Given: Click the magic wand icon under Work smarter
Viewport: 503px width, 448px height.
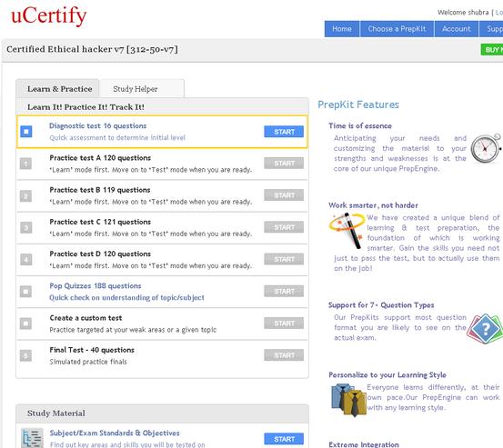Looking at the screenshot, I should tap(347, 230).
